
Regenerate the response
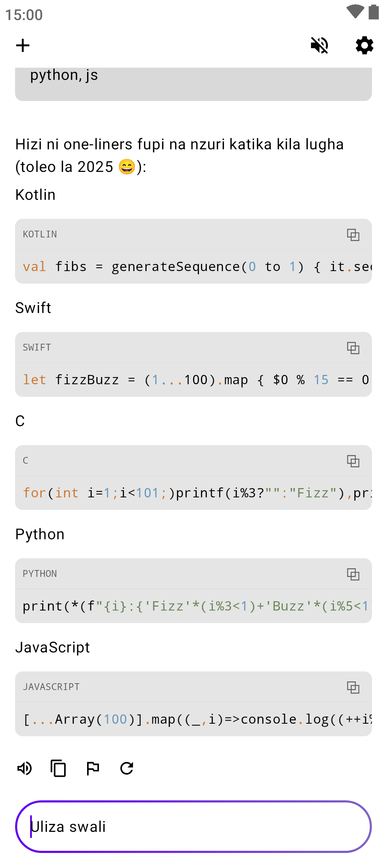[127, 768]
